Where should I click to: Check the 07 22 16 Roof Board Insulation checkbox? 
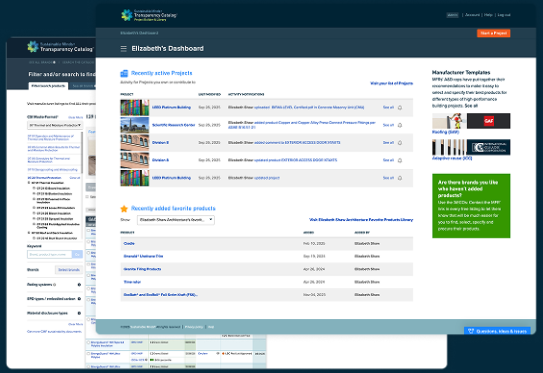click(x=34, y=238)
